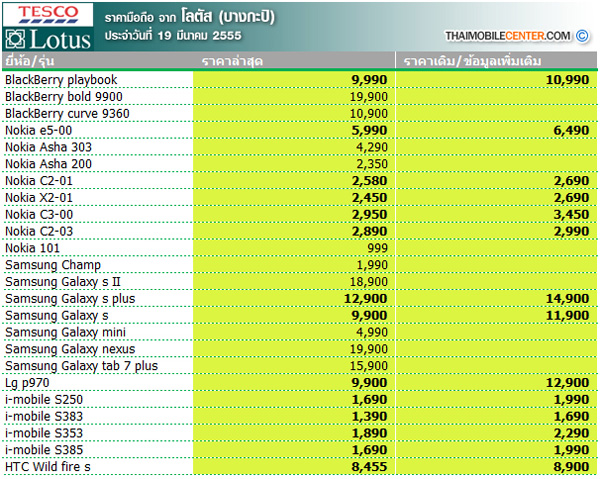Click i-mobile S383 latest price 1,390
600x479 pixels.
(369, 417)
